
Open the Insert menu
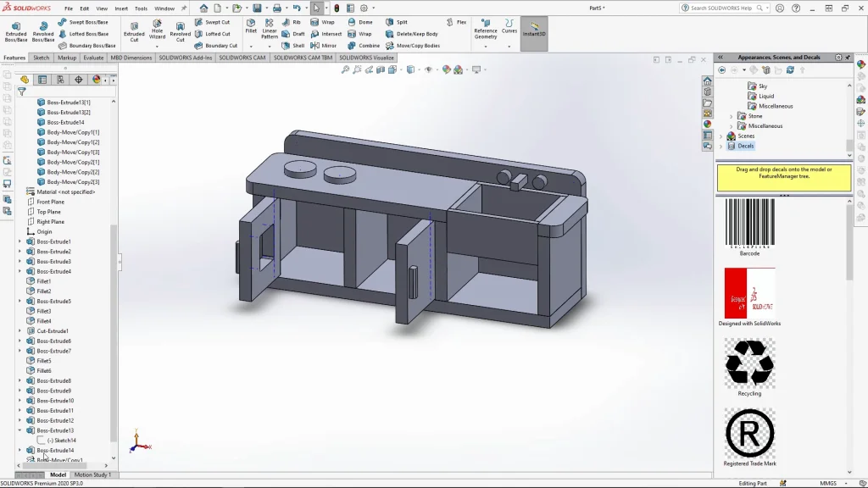[121, 8]
